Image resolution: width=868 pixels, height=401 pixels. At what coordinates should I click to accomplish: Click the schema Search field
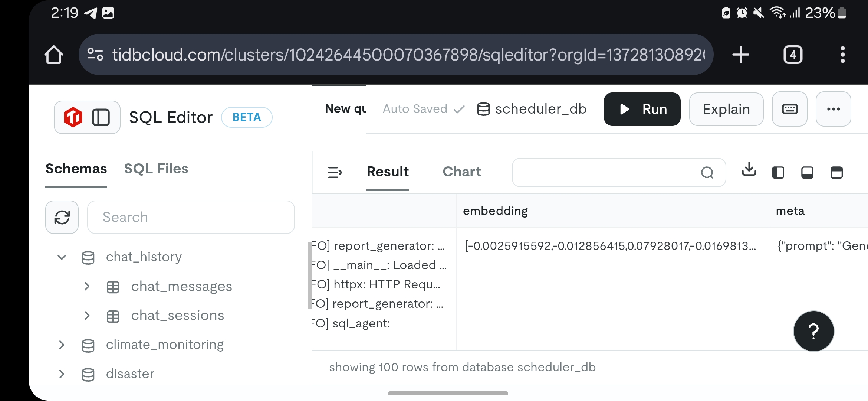tap(191, 217)
